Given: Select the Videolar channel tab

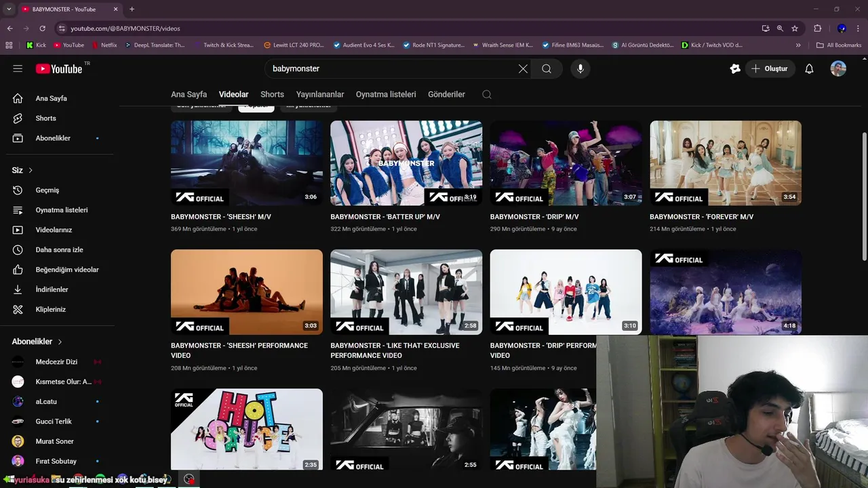Looking at the screenshot, I should coord(233,94).
